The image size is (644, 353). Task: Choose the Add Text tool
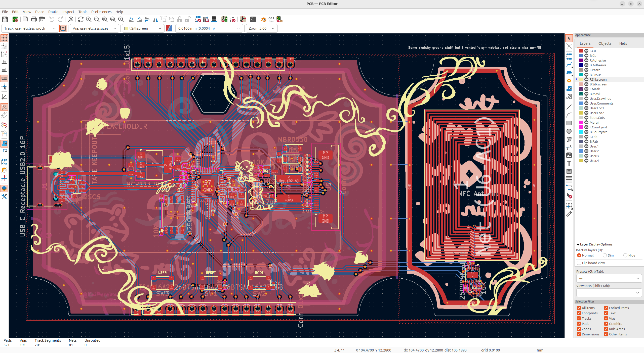(569, 163)
